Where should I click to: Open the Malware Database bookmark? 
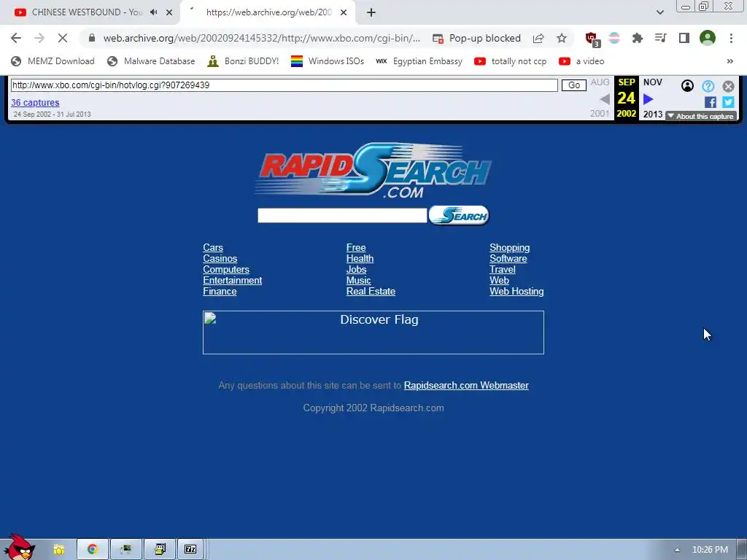pos(151,61)
